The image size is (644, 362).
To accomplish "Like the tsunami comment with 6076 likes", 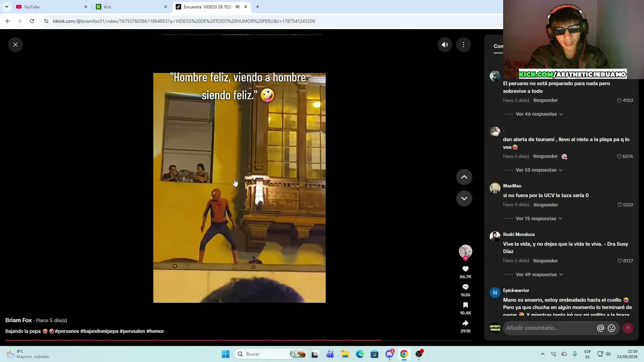I will (x=619, y=156).
